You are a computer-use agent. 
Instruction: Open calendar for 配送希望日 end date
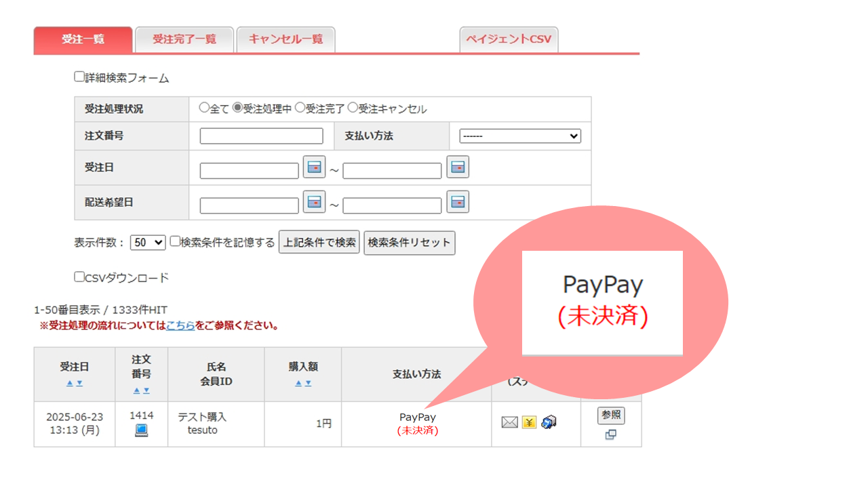(458, 201)
